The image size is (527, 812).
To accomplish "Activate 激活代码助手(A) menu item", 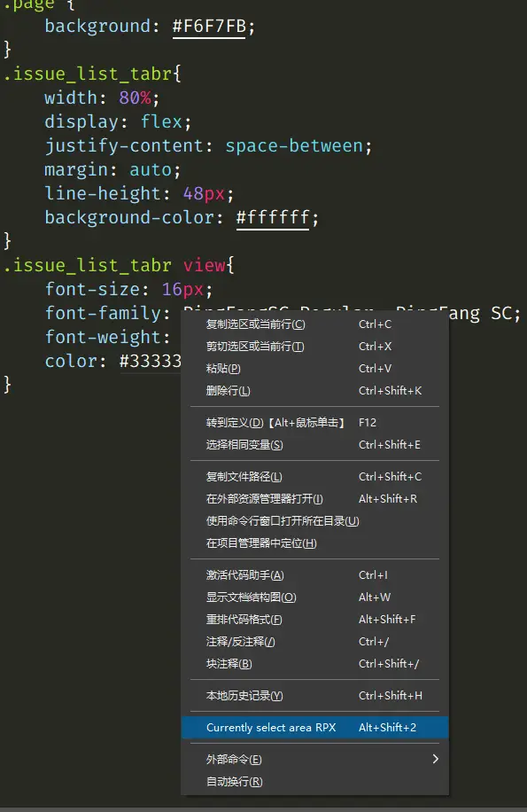I will coord(314,574).
